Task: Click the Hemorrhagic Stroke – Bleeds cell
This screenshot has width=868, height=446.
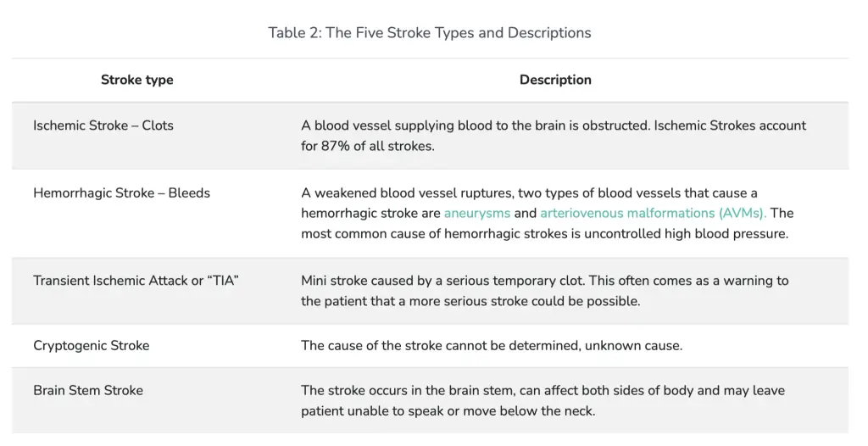Action: pyautogui.click(x=121, y=192)
